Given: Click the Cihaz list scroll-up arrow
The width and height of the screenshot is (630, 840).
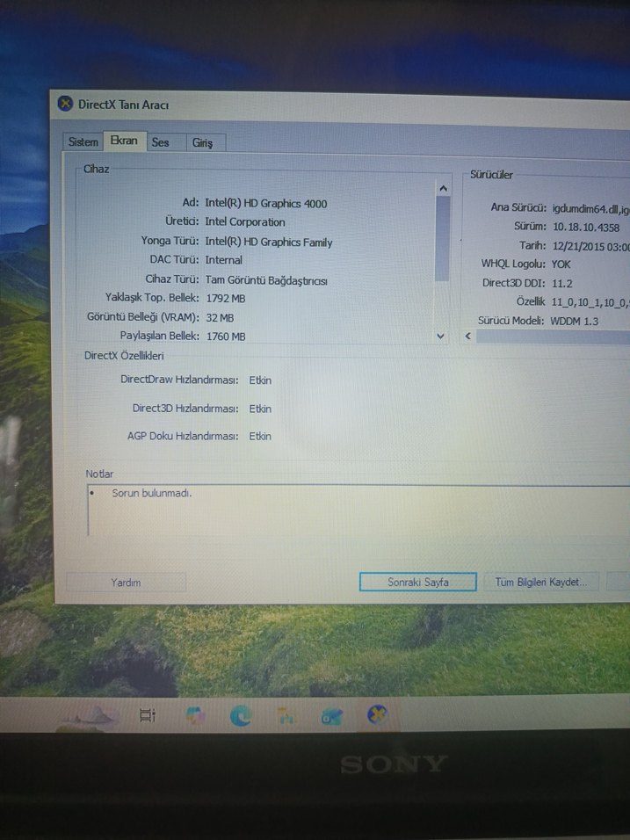Looking at the screenshot, I should [x=443, y=189].
